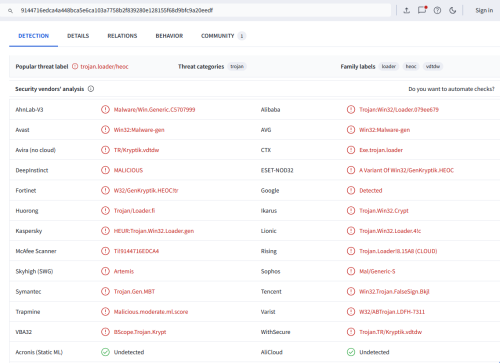
Task: Click the Sign in link
Action: 484,10
